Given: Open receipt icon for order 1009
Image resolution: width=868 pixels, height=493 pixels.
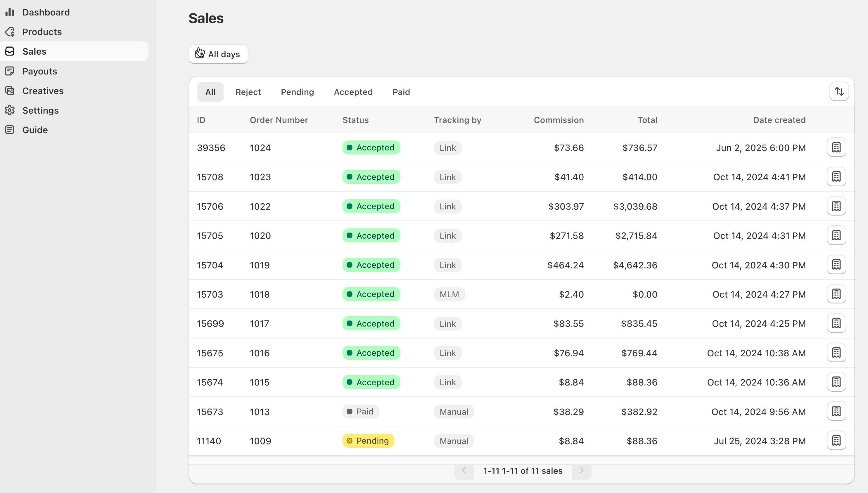Looking at the screenshot, I should 836,440.
